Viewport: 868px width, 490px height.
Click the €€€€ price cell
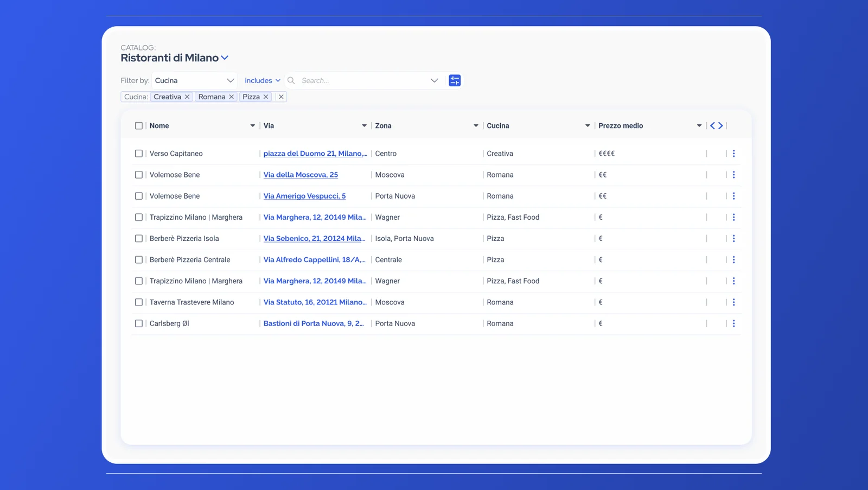(x=607, y=154)
